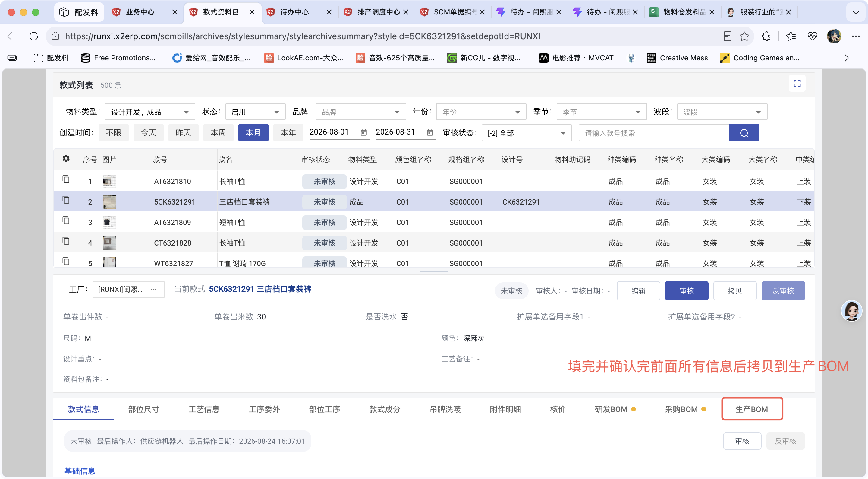Open the 工厂 [RUNXI] selector

click(129, 290)
